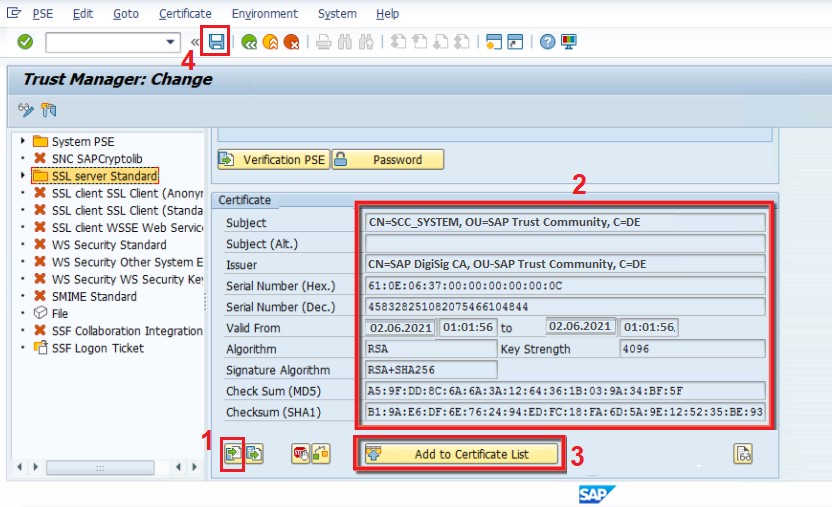The height and width of the screenshot is (507, 832).
Task: Click the second application toolbar icon
Action: [x=48, y=110]
